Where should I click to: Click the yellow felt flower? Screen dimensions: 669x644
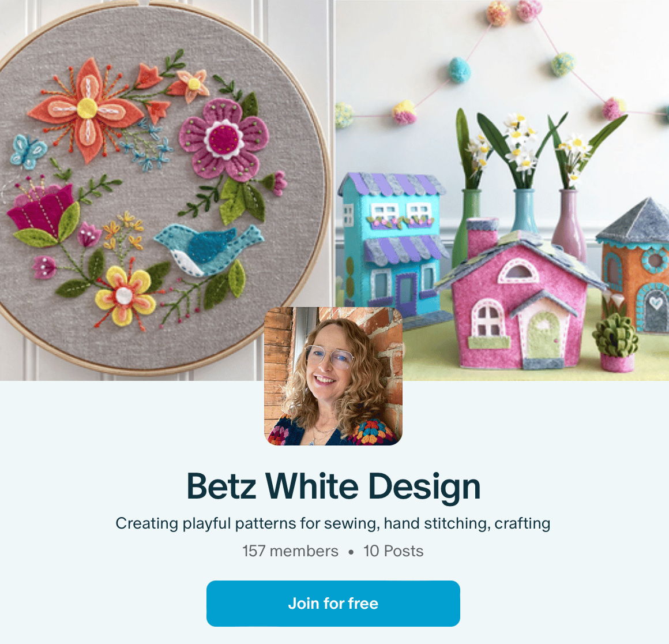[x=125, y=295]
